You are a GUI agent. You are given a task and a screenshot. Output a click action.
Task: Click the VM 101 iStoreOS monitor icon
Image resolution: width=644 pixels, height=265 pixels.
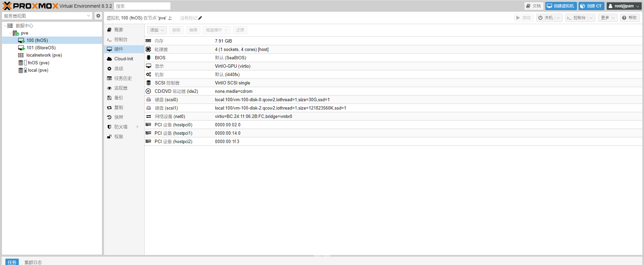[x=21, y=48]
